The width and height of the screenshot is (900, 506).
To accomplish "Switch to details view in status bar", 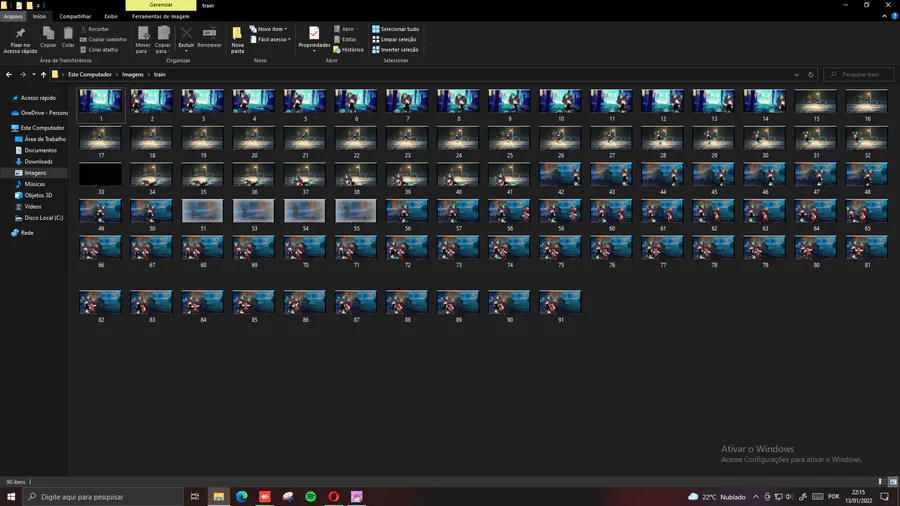I will coord(881,482).
